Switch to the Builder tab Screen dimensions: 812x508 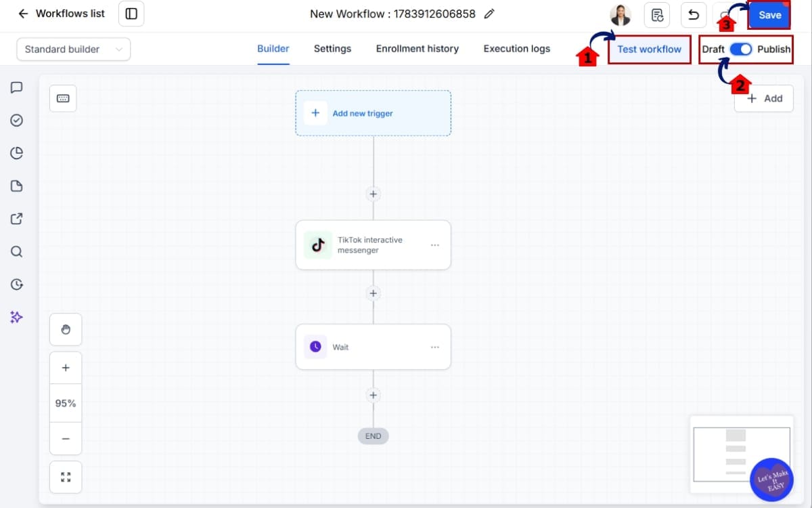point(273,49)
